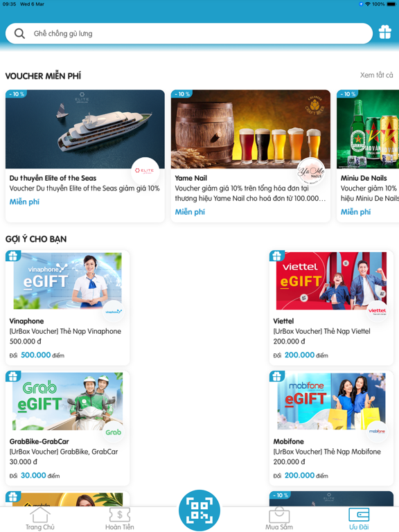This screenshot has width=399, height=532.
Task: Click Miễn phí under Yame Nail voucher
Action: click(x=190, y=212)
